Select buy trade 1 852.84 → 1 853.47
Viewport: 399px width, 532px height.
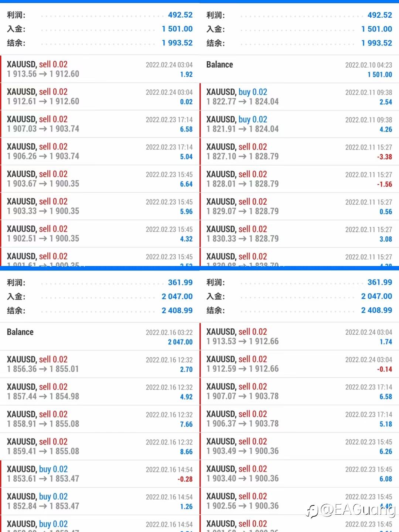(100, 501)
